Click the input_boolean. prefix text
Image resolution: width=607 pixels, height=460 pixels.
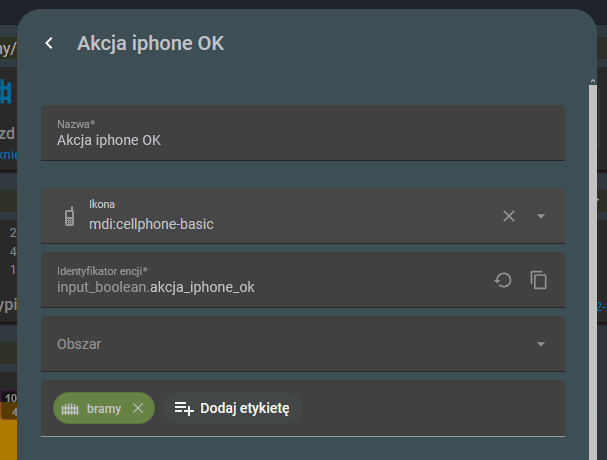tap(102, 288)
